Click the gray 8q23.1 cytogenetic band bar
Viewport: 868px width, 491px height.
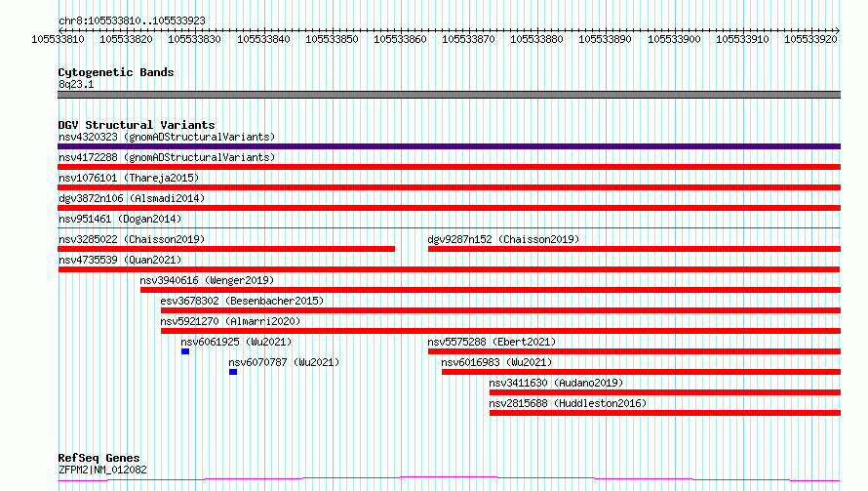coord(449,95)
